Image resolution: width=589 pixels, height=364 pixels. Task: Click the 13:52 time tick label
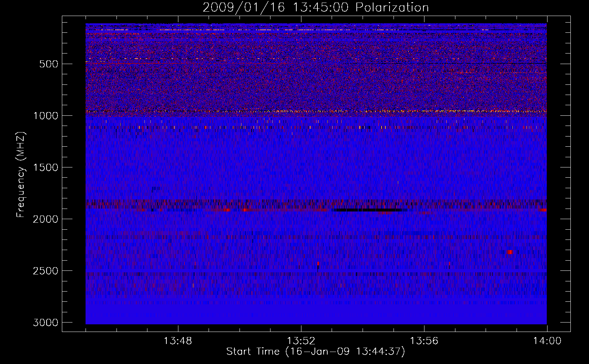(x=301, y=341)
